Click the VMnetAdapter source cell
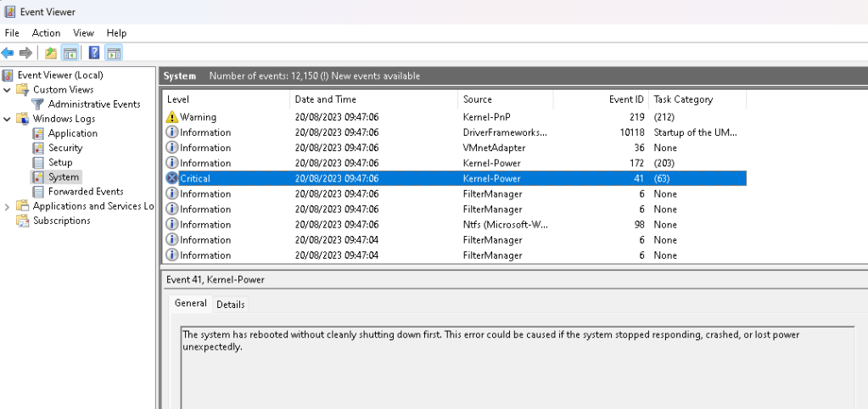The image size is (868, 409). (x=494, y=148)
